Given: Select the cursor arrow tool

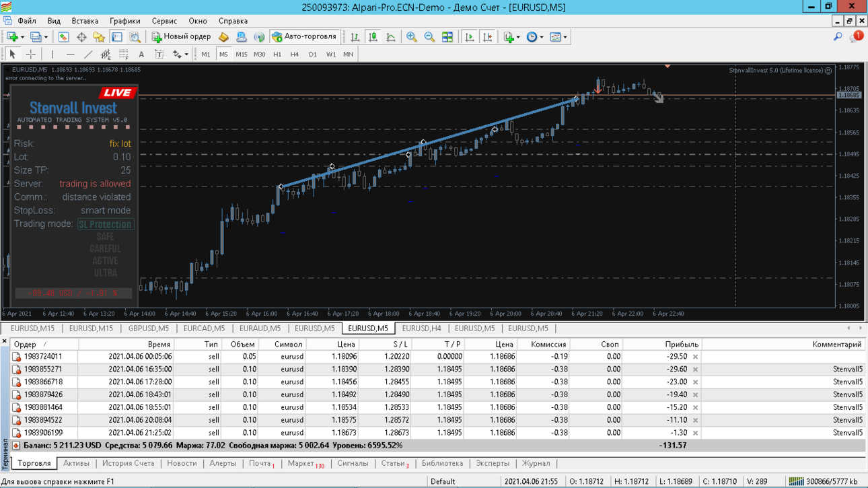Looking at the screenshot, I should [x=12, y=54].
